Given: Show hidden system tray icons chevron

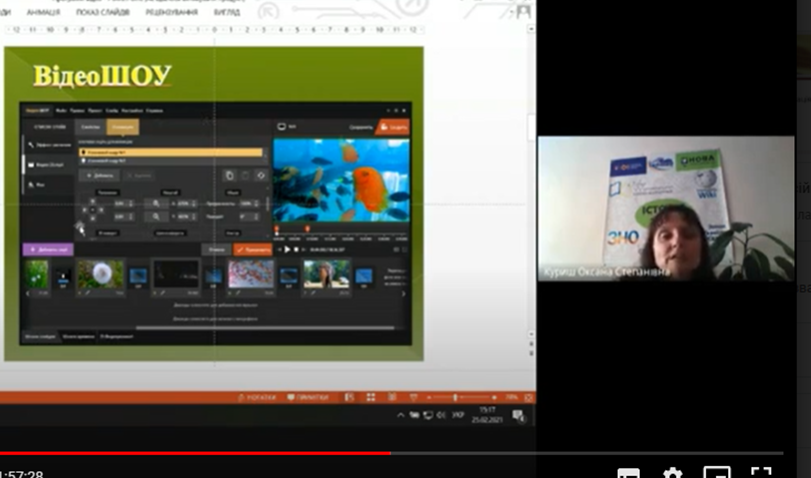Looking at the screenshot, I should (x=400, y=415).
